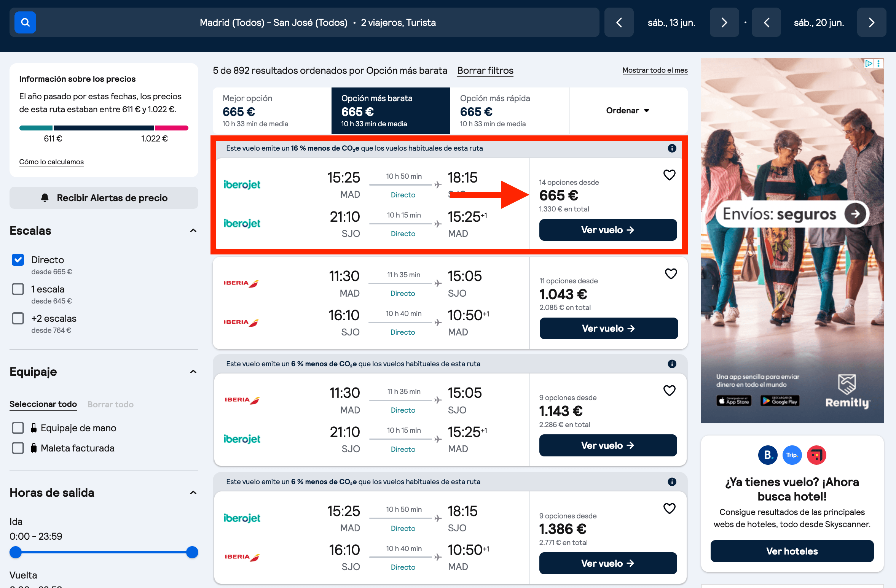Click the AdChoices icon on the Remitly ad
The height and width of the screenshot is (588, 896).
869,64
